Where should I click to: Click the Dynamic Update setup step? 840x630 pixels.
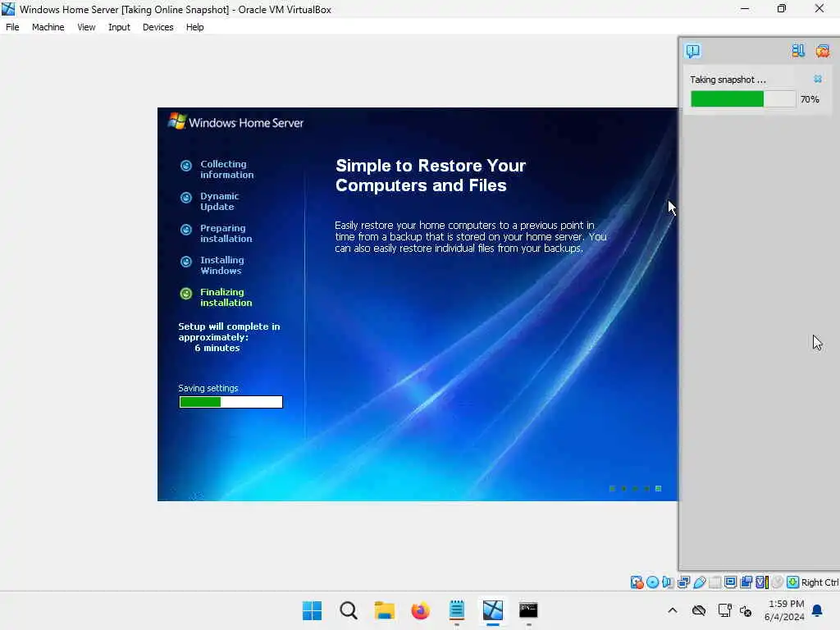tap(210, 202)
